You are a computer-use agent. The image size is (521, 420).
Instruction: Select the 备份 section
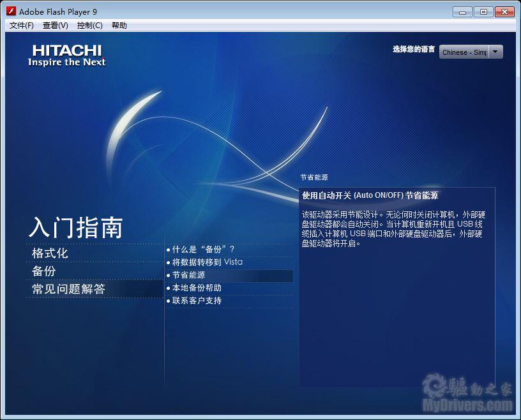(44, 271)
